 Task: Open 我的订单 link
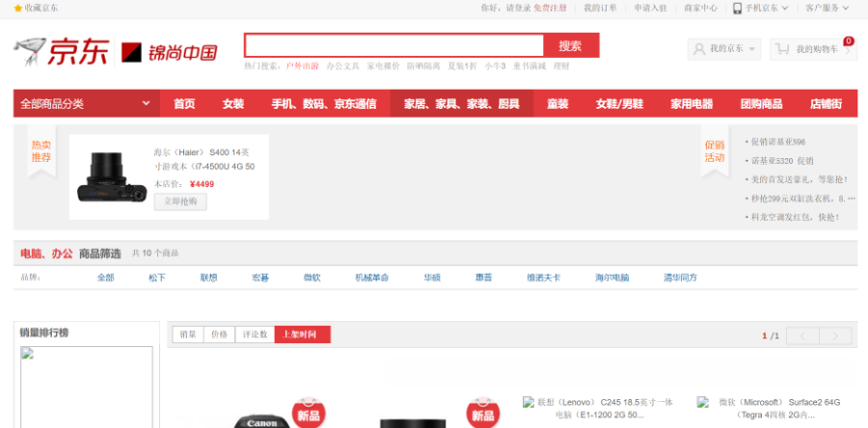[600, 9]
